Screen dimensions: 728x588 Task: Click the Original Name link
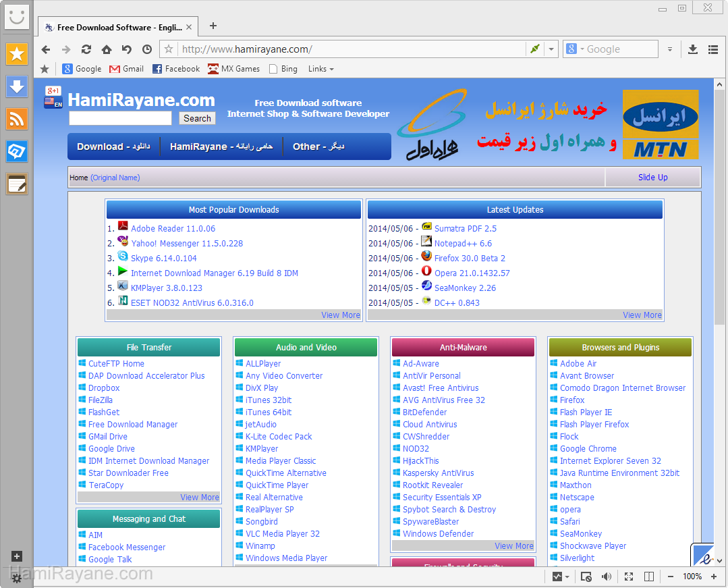pyautogui.click(x=115, y=178)
